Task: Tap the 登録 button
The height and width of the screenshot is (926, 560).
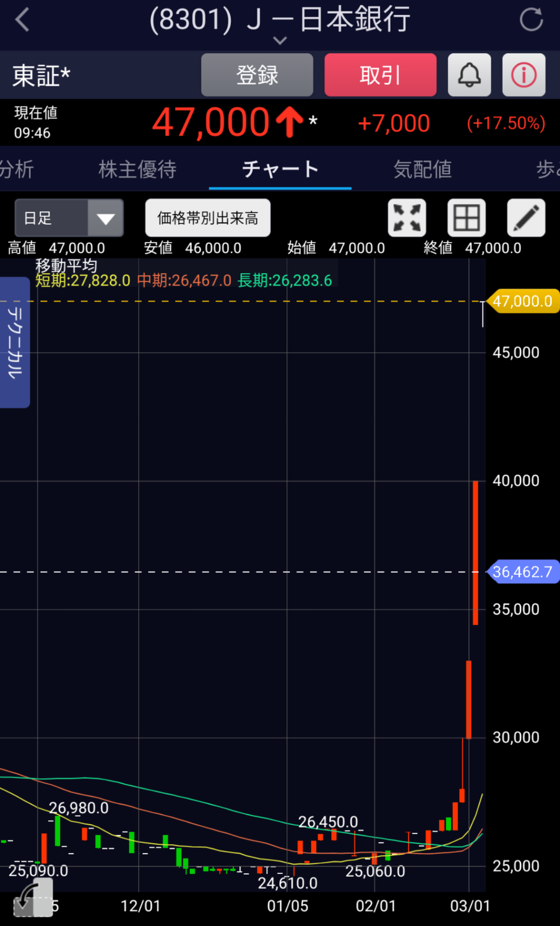Action: click(257, 75)
